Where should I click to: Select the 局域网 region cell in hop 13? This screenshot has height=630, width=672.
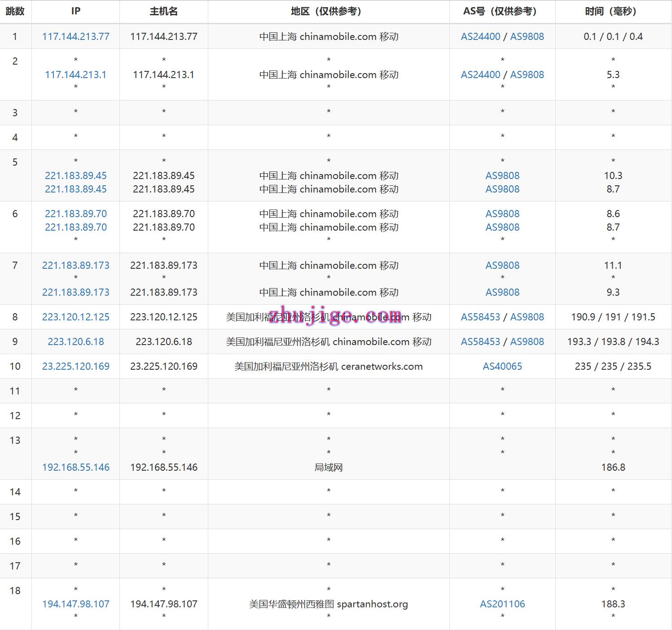[x=329, y=468]
